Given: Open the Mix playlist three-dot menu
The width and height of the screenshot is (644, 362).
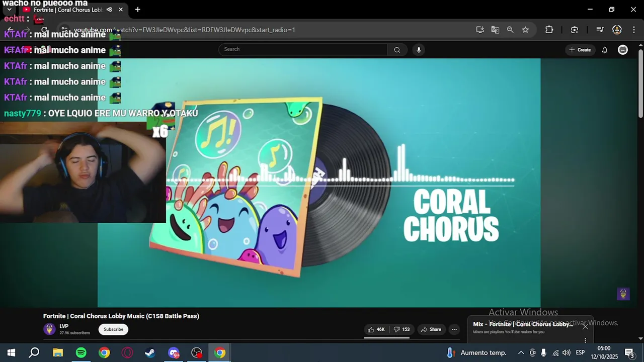Looking at the screenshot, I should click(585, 340).
